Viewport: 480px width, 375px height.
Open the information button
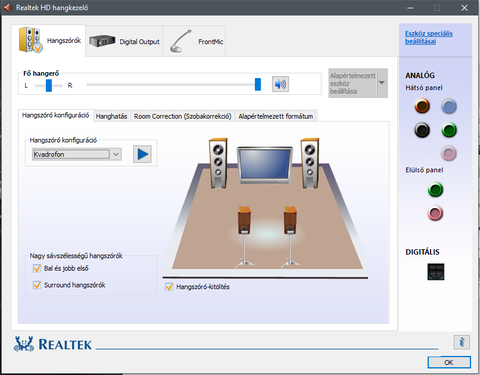coord(462,342)
